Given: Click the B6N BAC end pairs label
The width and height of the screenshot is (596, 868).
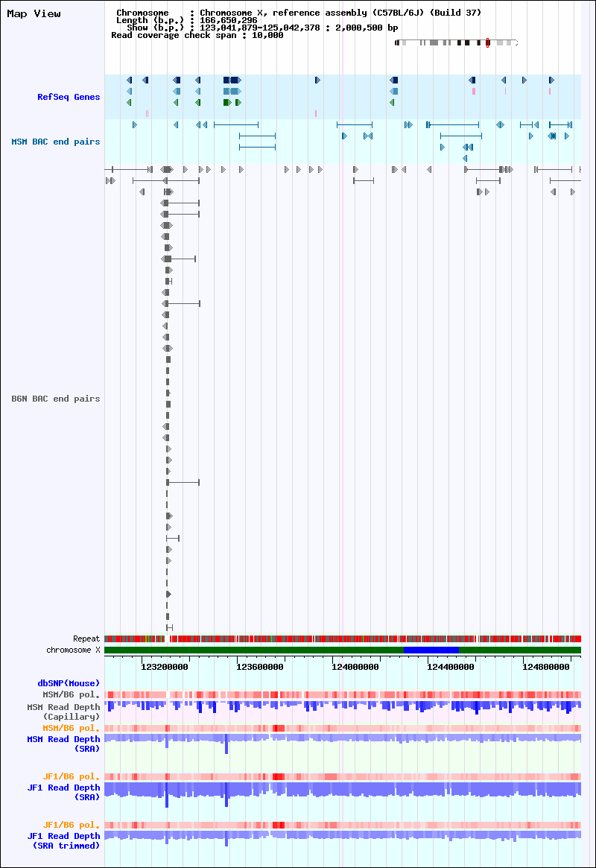Looking at the screenshot, I should point(56,399).
